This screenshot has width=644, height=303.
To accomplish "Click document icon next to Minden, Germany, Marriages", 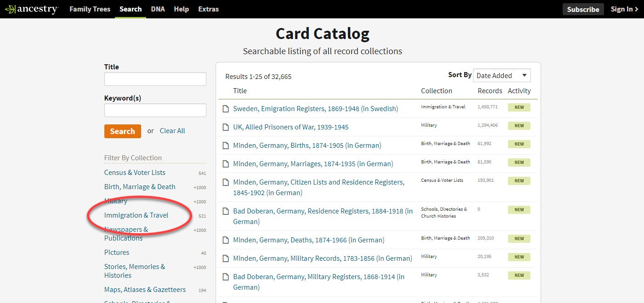I will [x=226, y=163].
